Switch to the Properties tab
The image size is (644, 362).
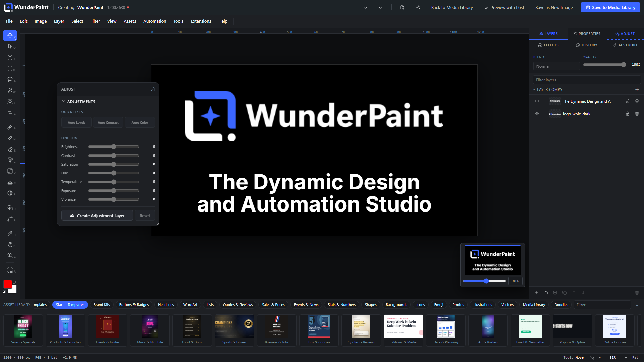coord(587,34)
